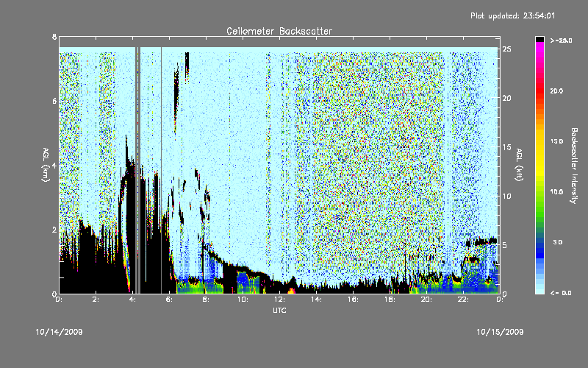Click the "2:" UTC hour tick label

(96, 300)
